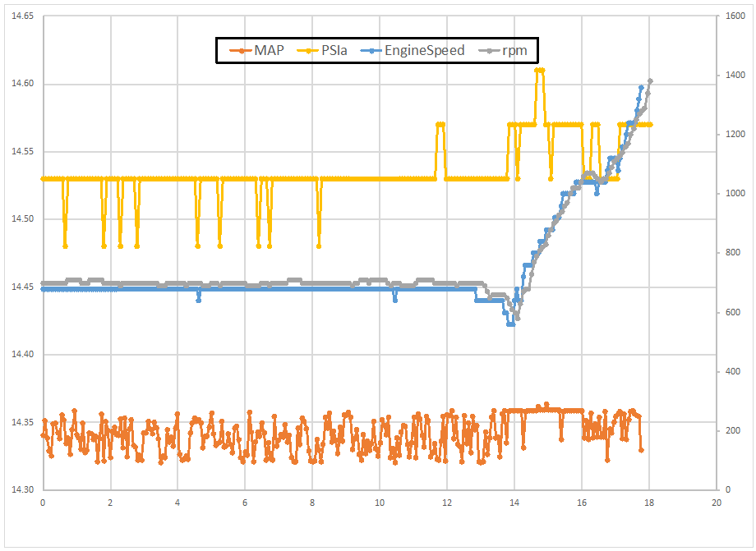Click the highest yellow PSIa peak
Screen dimensions: 756x551
540,71
